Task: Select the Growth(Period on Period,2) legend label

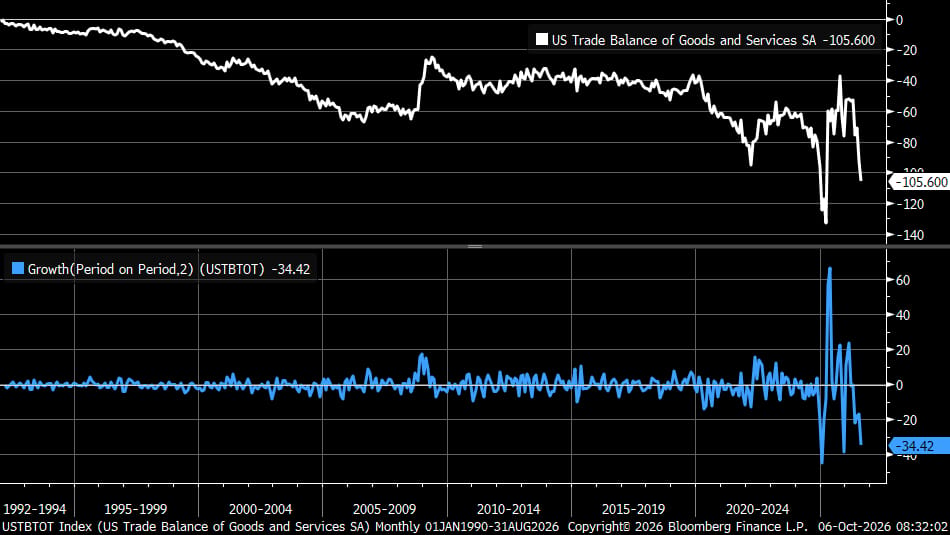Action: pos(146,269)
